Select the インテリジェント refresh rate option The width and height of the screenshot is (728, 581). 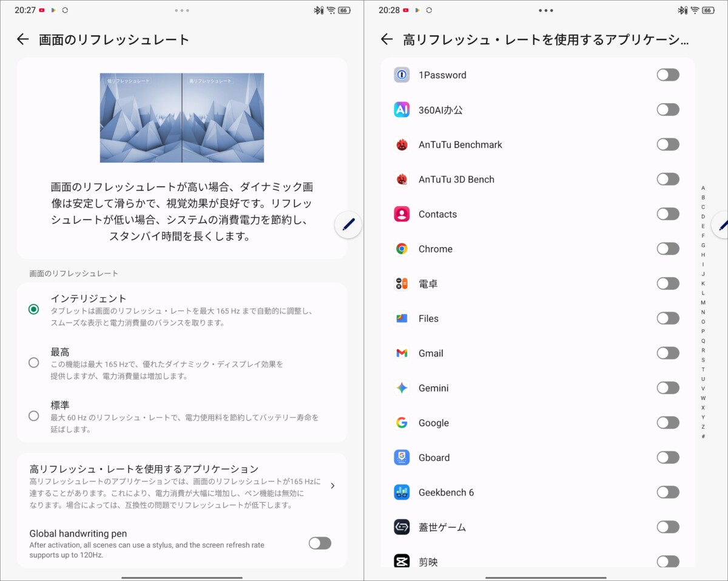click(x=34, y=309)
